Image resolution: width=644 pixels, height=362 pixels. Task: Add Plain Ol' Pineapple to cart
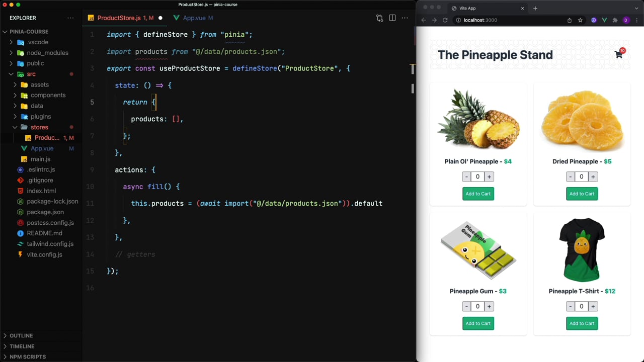point(478,194)
